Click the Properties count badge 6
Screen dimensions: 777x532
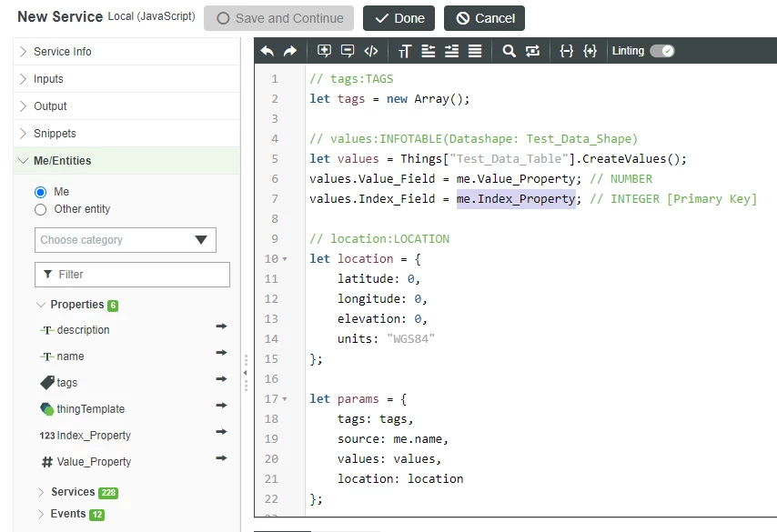[x=113, y=306]
